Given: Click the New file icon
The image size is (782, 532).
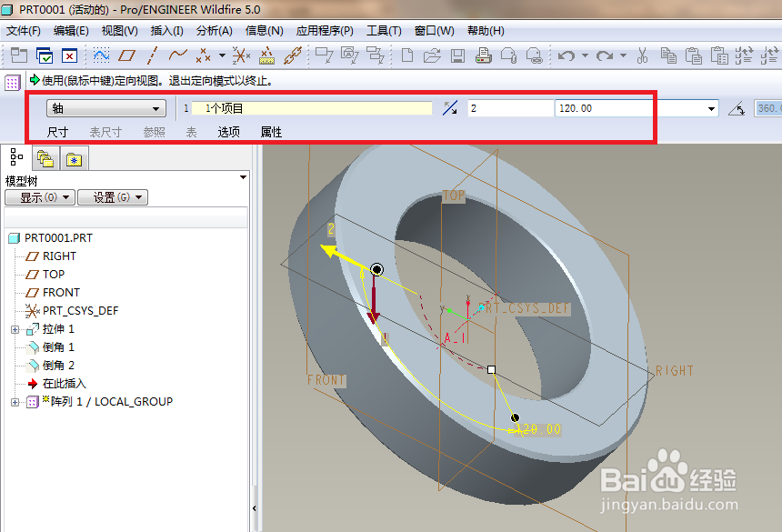Looking at the screenshot, I should point(407,55).
